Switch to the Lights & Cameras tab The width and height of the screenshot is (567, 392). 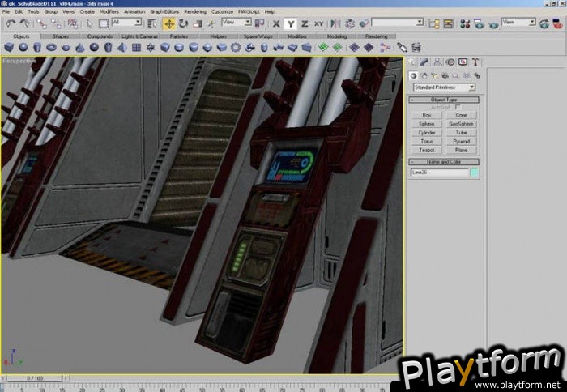point(140,36)
